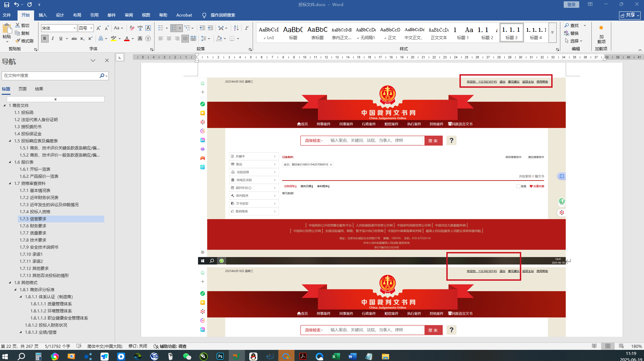Save the document with the save icon
The height and width of the screenshot is (361, 644).
7,5
